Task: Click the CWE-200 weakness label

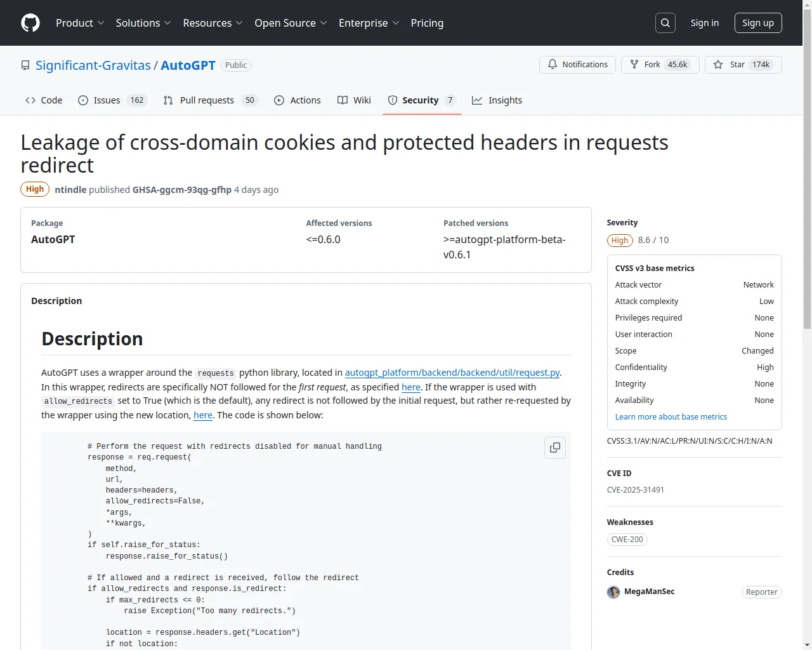Action: (627, 540)
